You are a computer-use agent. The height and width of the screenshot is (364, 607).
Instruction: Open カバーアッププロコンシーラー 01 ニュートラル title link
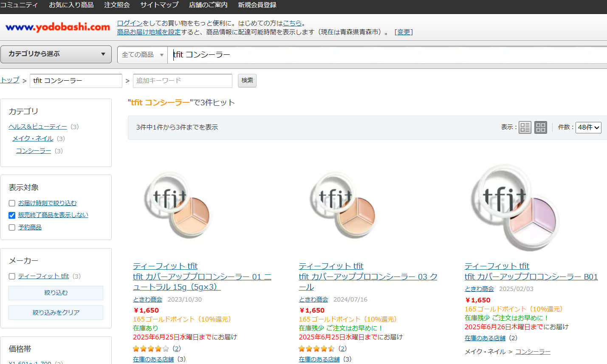pos(202,282)
